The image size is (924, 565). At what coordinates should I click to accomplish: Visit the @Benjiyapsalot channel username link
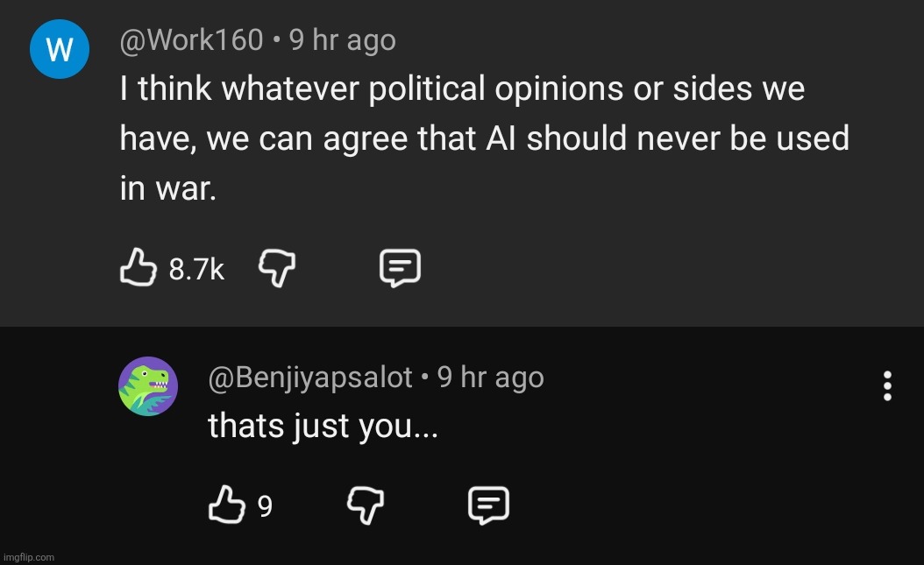point(309,378)
